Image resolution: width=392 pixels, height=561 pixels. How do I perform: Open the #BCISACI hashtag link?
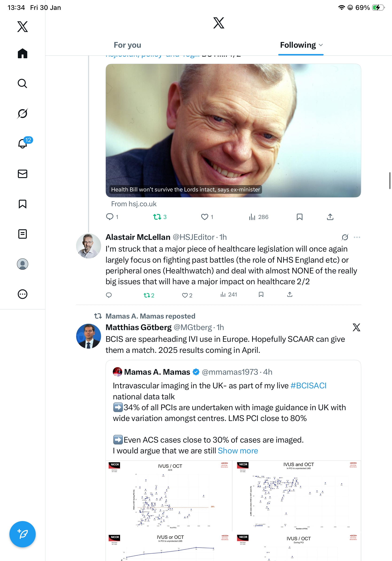[308, 386]
